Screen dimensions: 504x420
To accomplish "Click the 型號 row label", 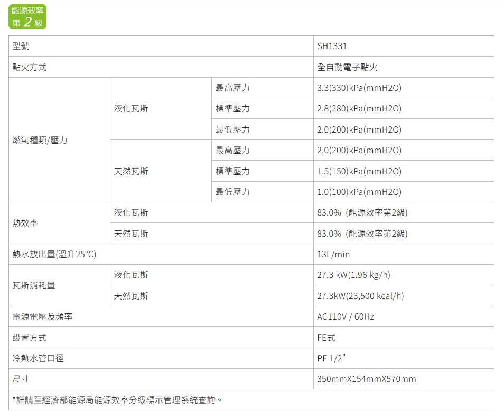I will click(21, 46).
